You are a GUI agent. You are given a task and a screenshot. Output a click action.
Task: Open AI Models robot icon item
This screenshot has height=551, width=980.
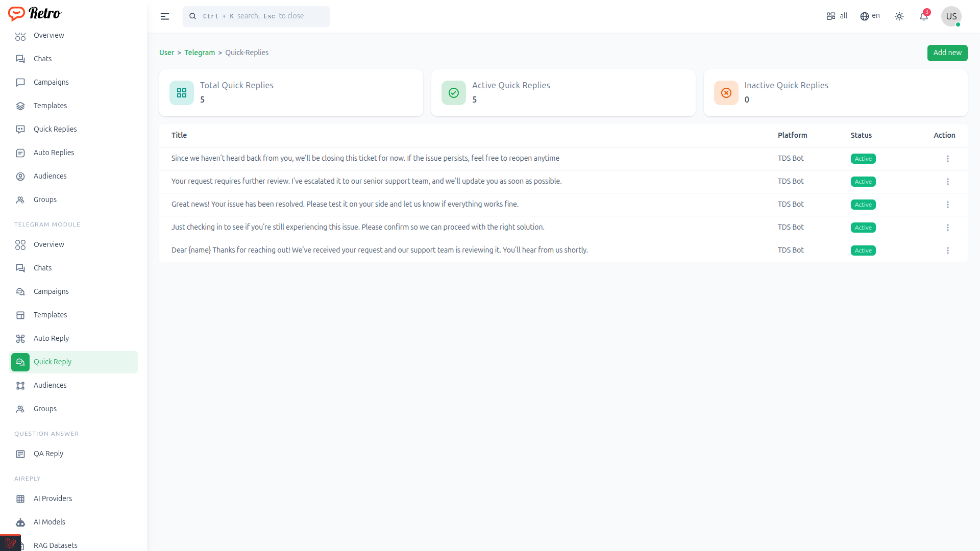pyautogui.click(x=20, y=522)
